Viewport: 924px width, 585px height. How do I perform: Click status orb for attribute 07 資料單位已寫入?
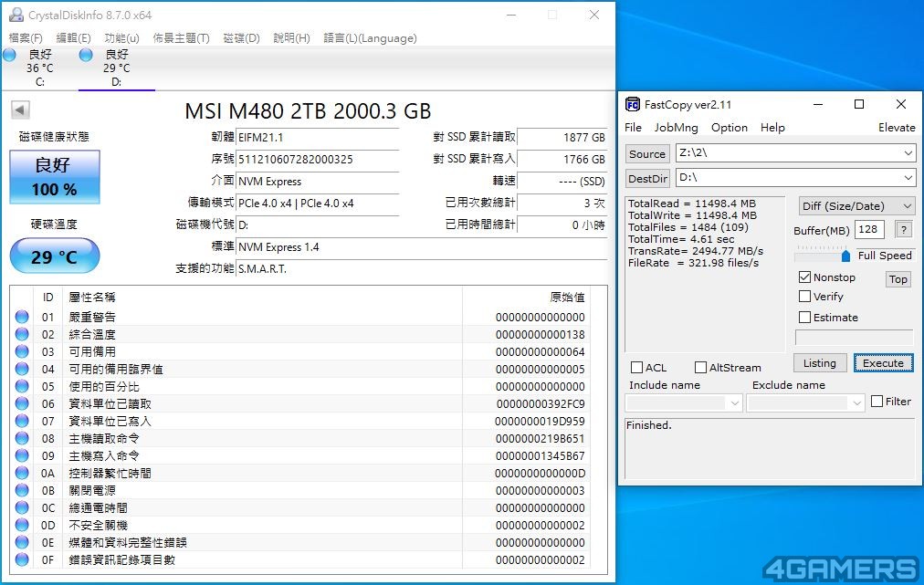click(22, 422)
